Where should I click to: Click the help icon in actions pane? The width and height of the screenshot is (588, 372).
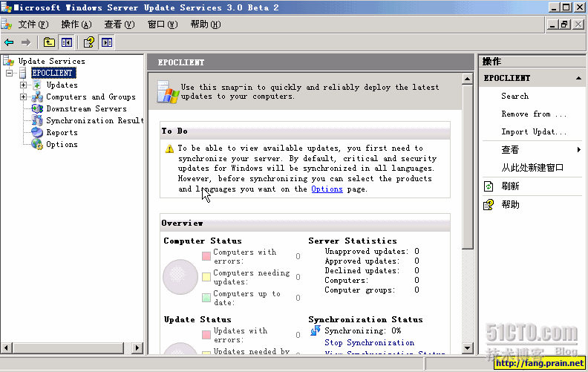coord(489,205)
